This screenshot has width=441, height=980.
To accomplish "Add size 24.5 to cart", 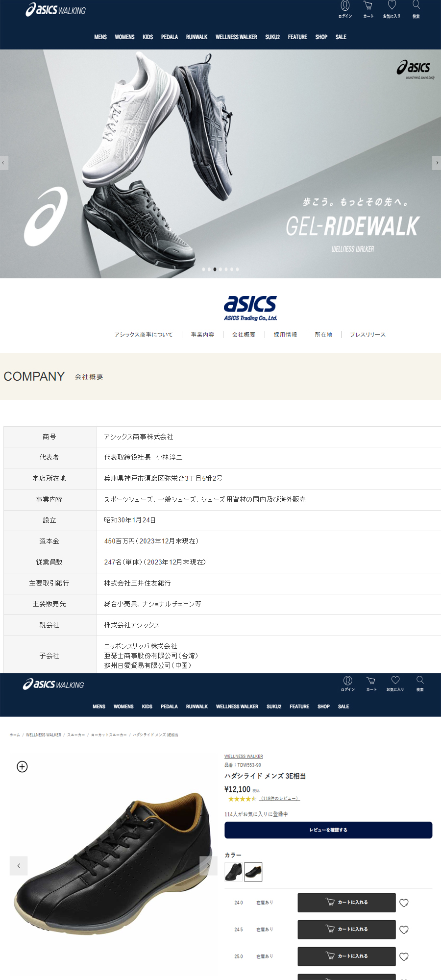I will pos(346,930).
